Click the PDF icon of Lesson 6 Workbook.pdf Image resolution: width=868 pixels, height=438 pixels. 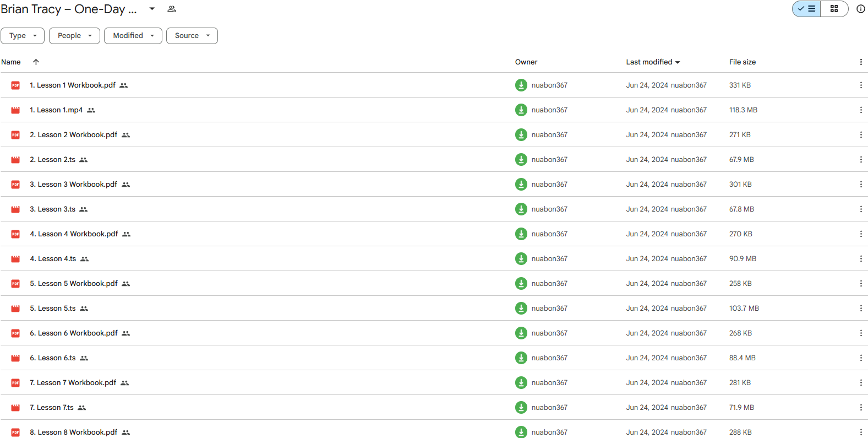[x=15, y=333]
